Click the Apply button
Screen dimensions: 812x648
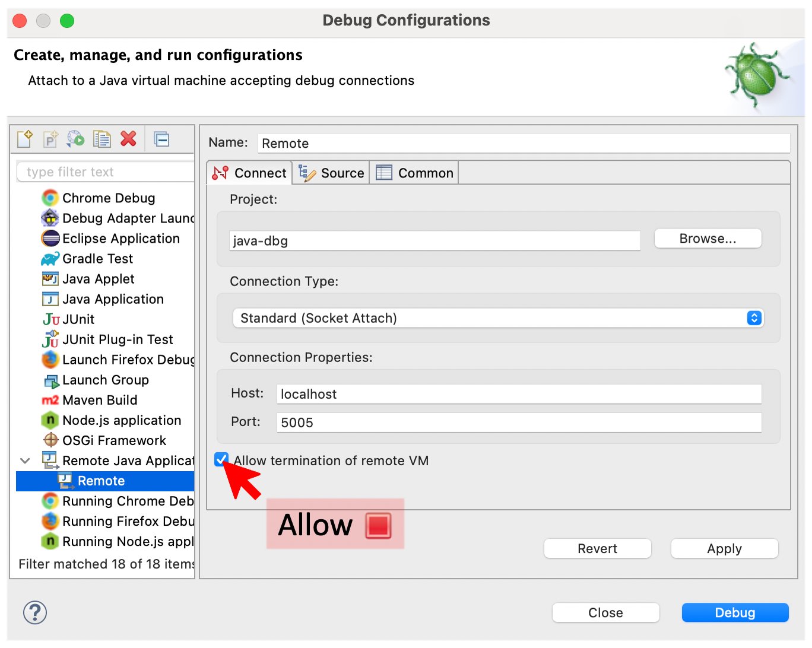[x=724, y=548]
